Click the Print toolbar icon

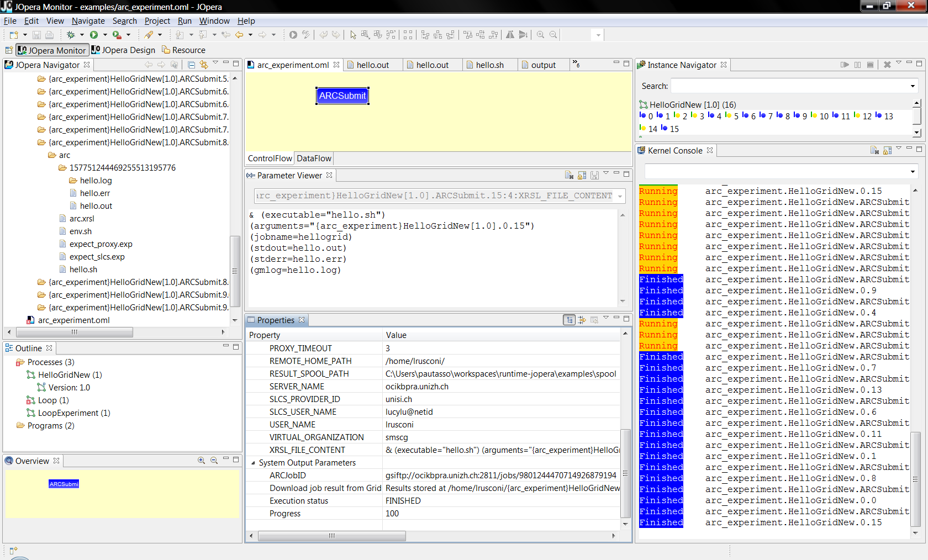[x=49, y=35]
